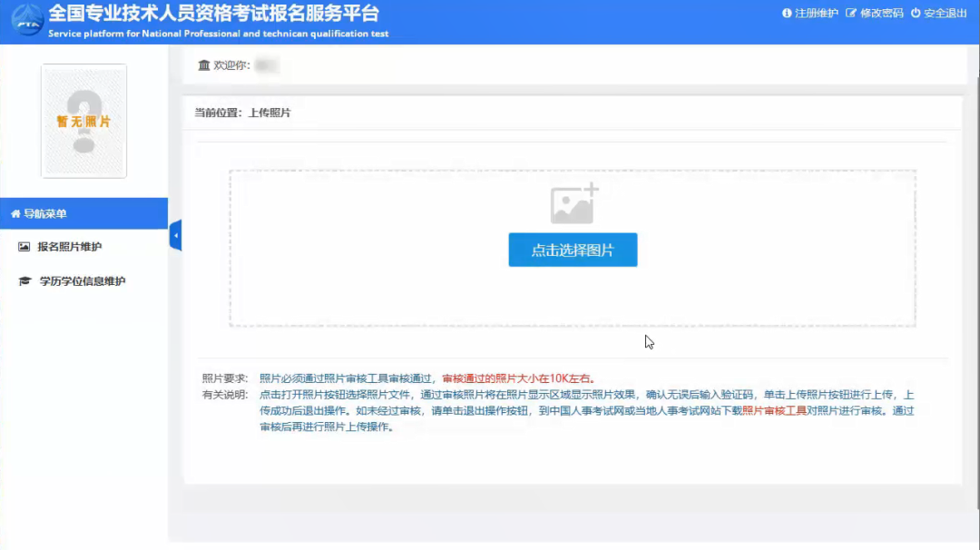
Task: Follow the red 照片审核工具 link in instructions
Action: tap(774, 411)
